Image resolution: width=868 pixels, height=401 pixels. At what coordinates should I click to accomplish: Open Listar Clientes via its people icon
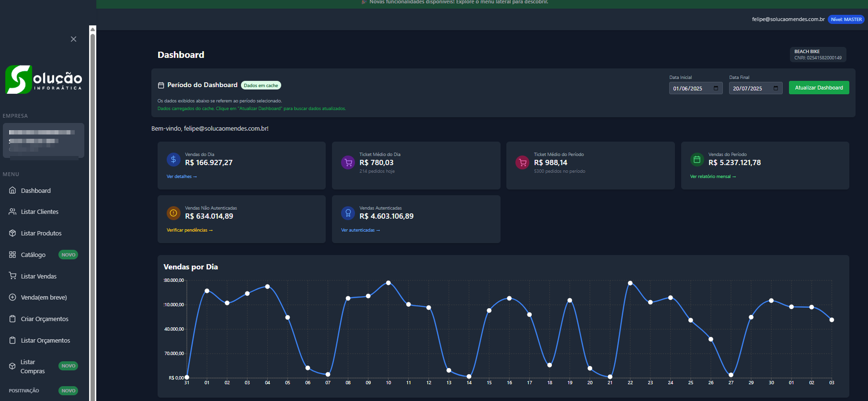(x=12, y=212)
